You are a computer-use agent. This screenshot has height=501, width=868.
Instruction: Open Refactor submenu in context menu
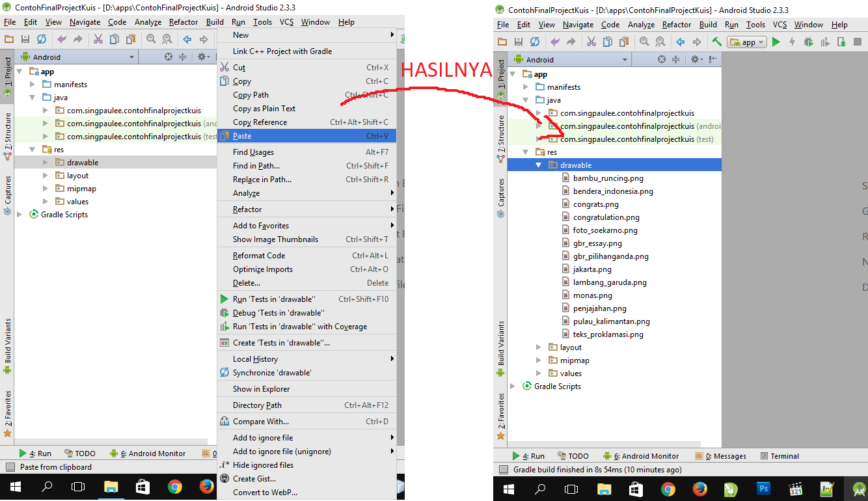[x=306, y=210]
